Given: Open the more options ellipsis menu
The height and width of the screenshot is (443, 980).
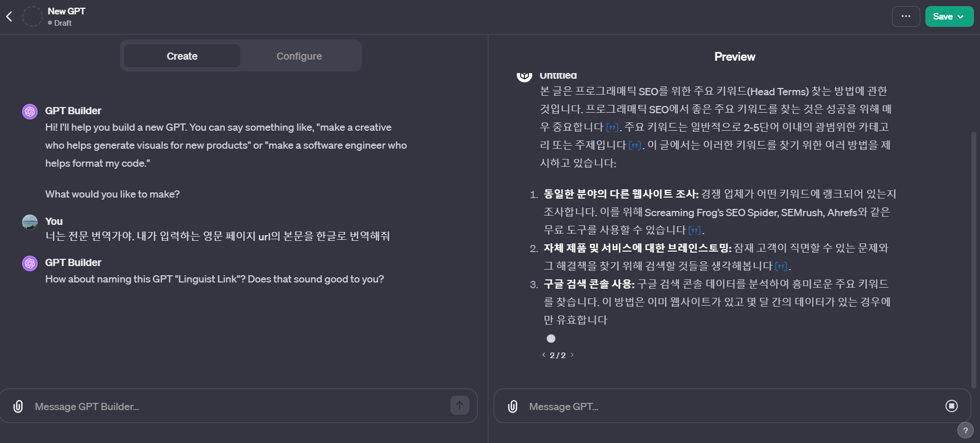Looking at the screenshot, I should tap(906, 16).
